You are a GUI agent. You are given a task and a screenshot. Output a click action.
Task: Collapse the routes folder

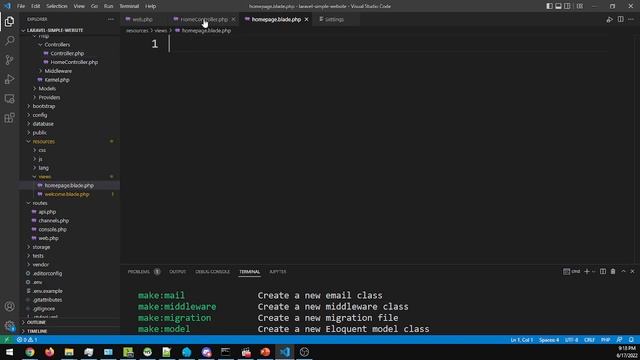click(x=40, y=203)
